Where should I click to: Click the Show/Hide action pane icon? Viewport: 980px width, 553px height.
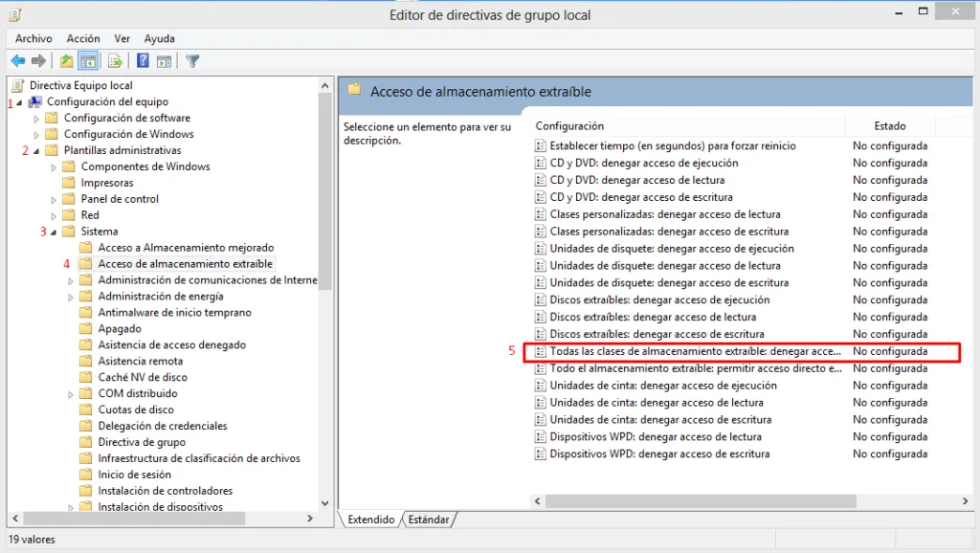tap(165, 60)
